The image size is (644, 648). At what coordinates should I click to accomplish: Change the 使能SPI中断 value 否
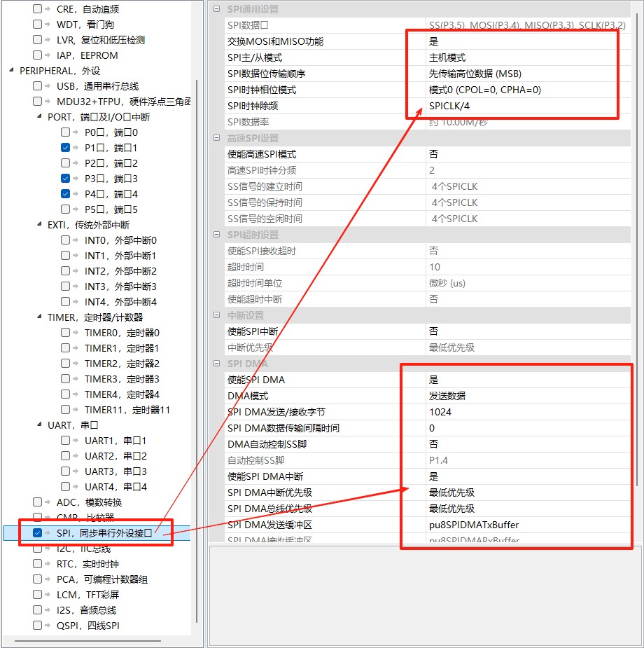[x=528, y=331]
